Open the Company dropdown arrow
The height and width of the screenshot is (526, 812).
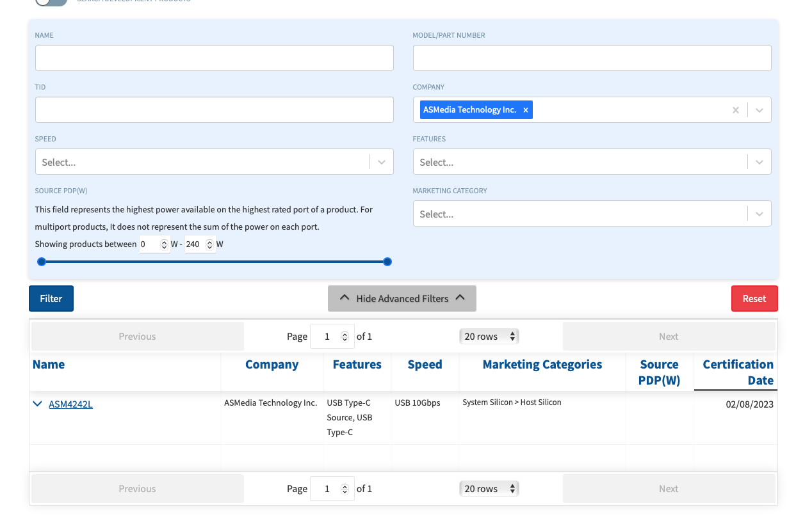(759, 110)
